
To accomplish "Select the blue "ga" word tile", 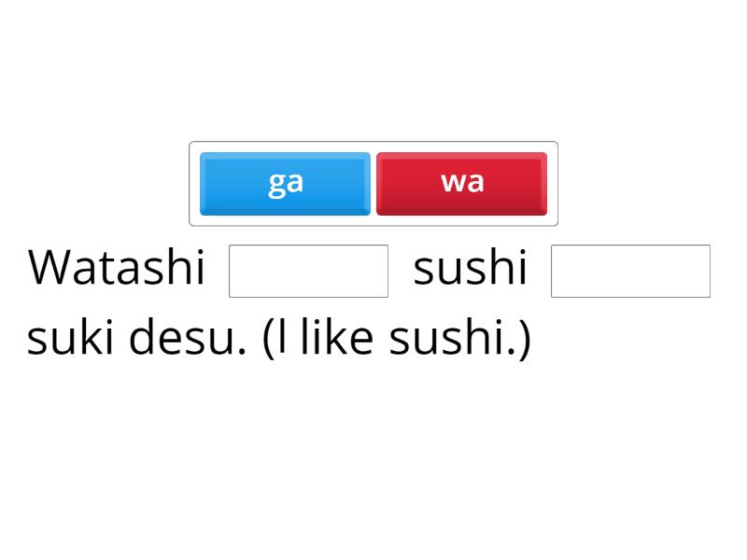I will 285,183.
